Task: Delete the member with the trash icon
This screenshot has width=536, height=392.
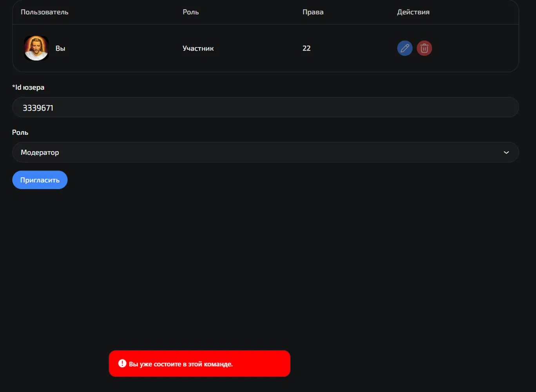Action: click(x=424, y=48)
